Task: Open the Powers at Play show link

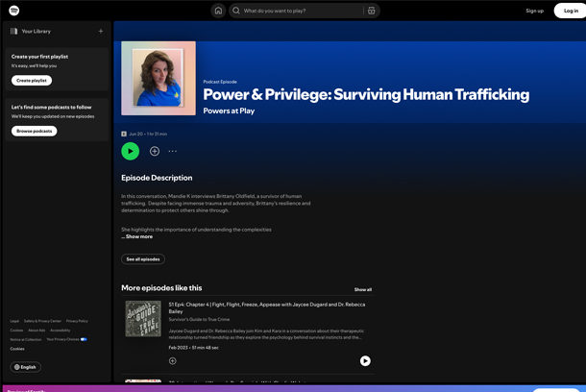Action: tap(229, 110)
